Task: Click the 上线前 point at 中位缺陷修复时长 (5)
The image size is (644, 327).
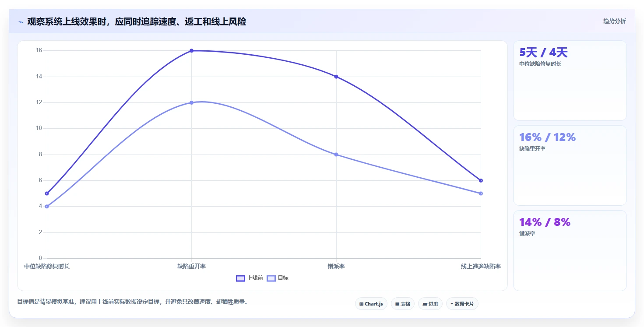Action: 47,193
